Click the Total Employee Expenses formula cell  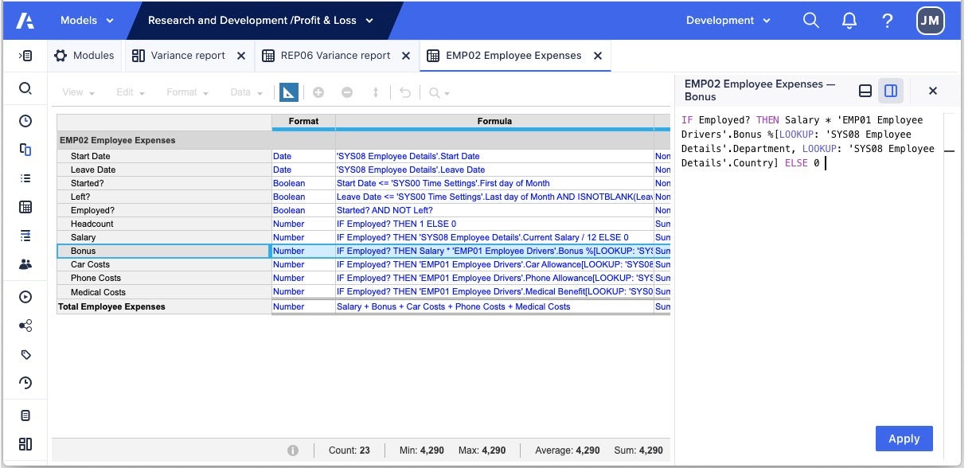[x=494, y=307]
